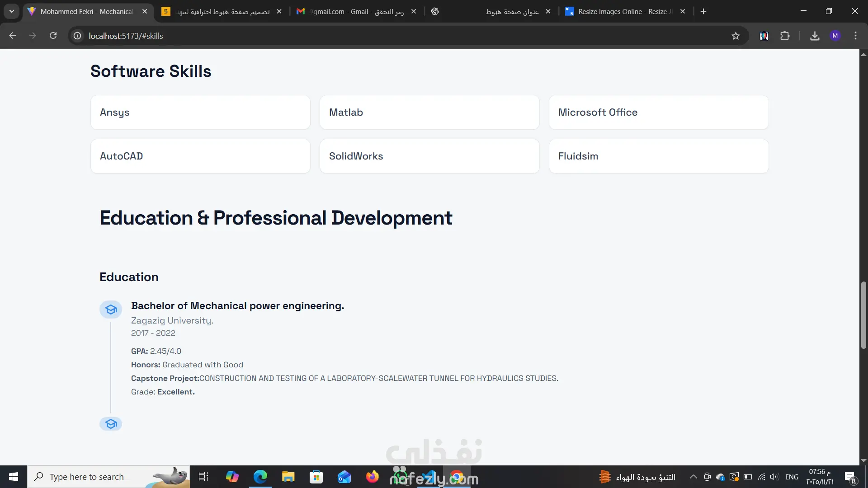868x488 pixels.
Task: Click the Ansys skill card
Action: 200,113
